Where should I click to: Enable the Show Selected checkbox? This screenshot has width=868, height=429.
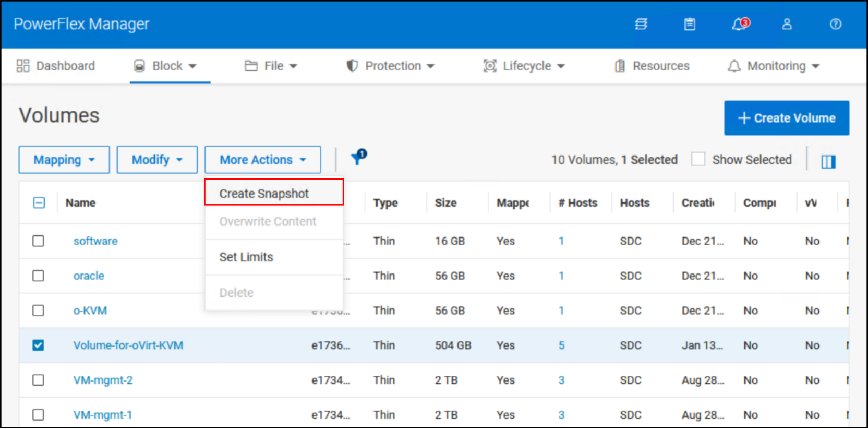698,159
